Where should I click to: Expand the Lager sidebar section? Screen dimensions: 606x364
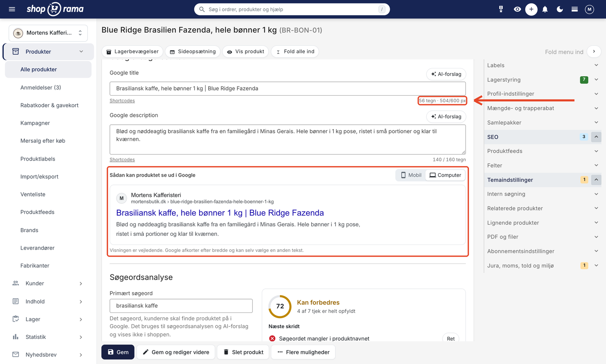48,319
